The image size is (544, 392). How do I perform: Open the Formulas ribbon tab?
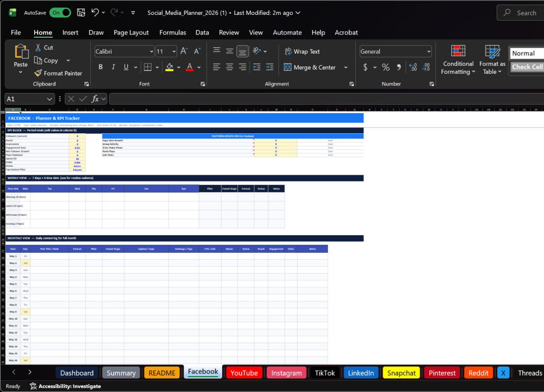(173, 32)
